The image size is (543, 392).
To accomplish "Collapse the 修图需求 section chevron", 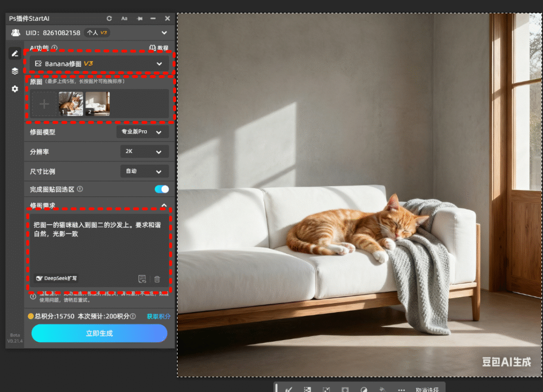I will click(x=164, y=206).
